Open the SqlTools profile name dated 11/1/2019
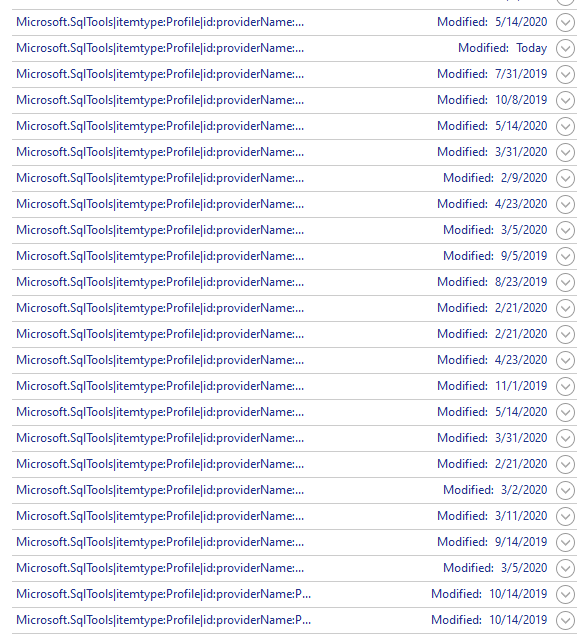The width and height of the screenshot is (581, 637). pos(160,386)
